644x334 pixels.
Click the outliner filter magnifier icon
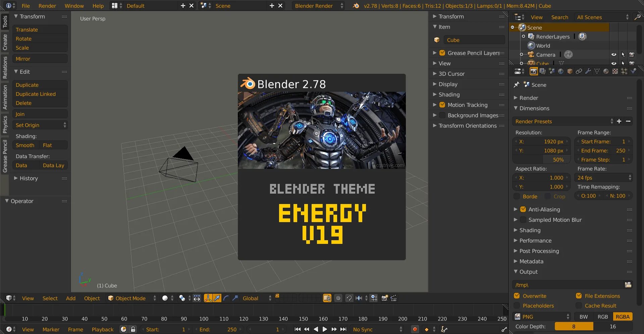(637, 17)
